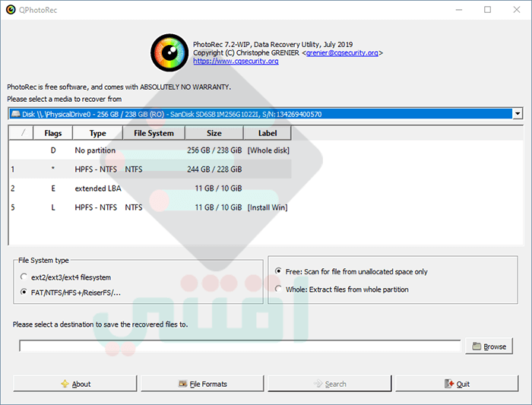Click the 'L' flag in partition 5 row
The image size is (532, 405).
[53, 207]
